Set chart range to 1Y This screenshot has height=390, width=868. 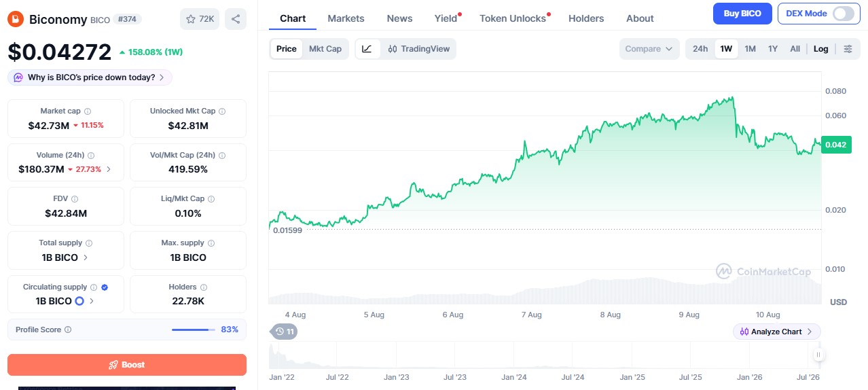pos(773,49)
